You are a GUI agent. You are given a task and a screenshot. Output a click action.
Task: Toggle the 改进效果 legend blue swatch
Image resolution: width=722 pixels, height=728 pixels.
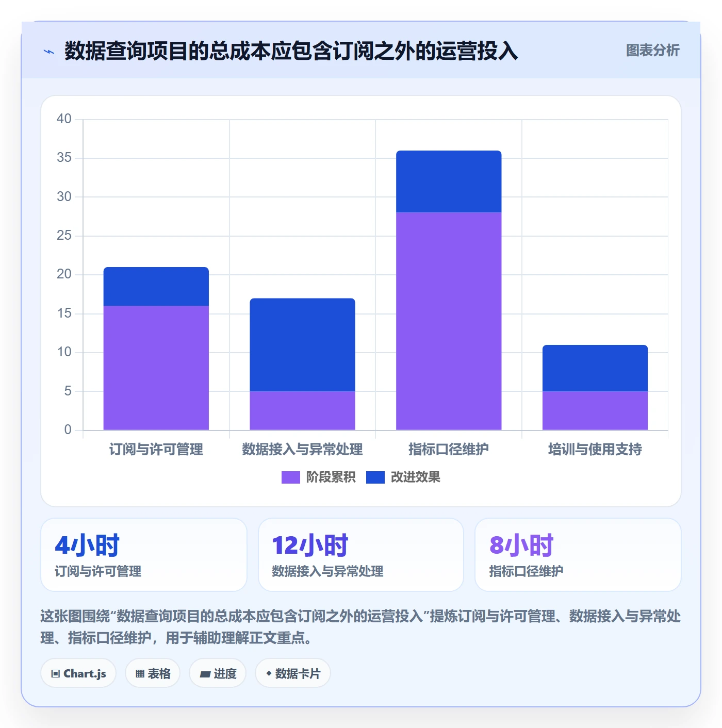(x=375, y=477)
